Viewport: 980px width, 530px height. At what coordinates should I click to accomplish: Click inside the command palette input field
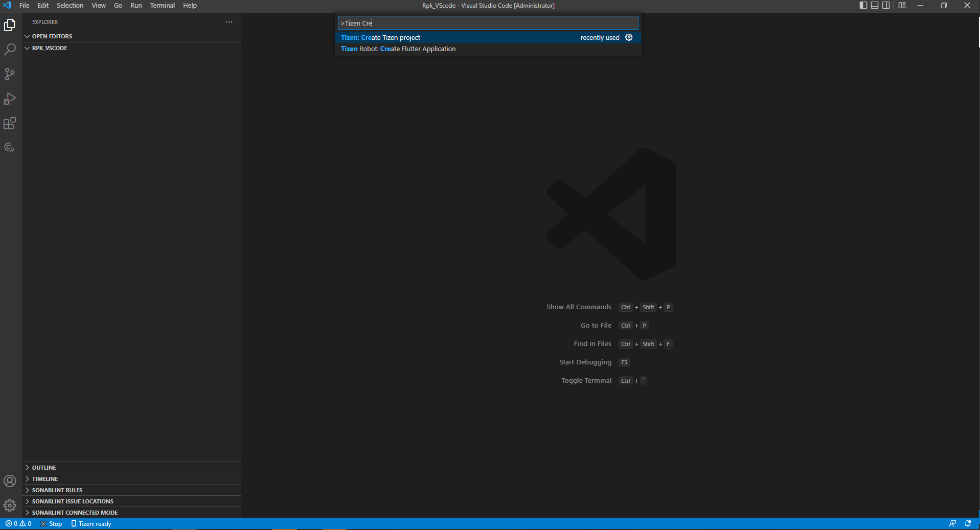pyautogui.click(x=487, y=22)
